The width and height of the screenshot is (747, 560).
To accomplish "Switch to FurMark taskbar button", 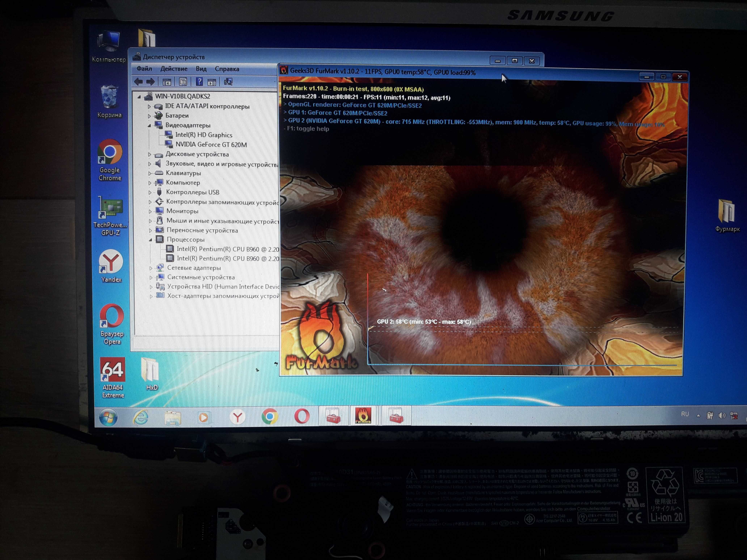I will click(x=363, y=415).
